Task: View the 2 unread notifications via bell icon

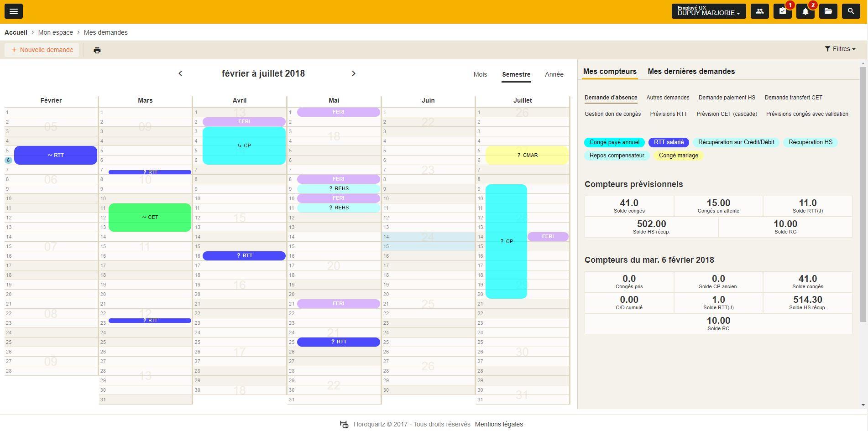Action: (805, 10)
